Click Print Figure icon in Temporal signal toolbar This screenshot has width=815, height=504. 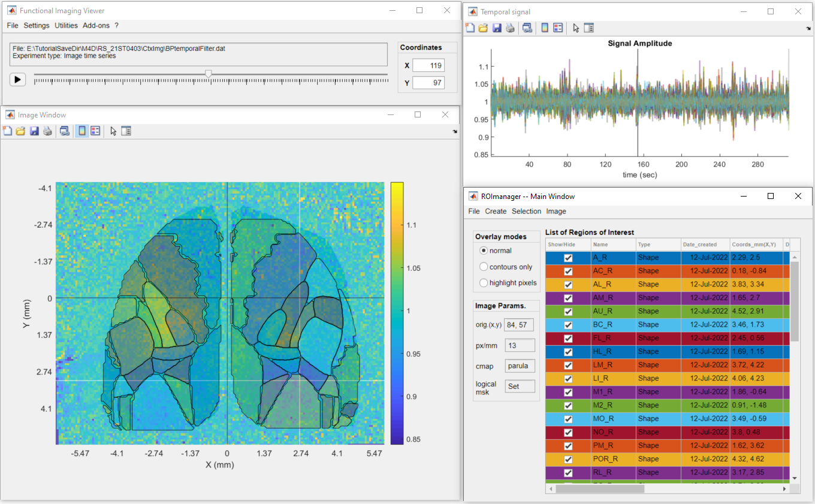[x=510, y=28]
